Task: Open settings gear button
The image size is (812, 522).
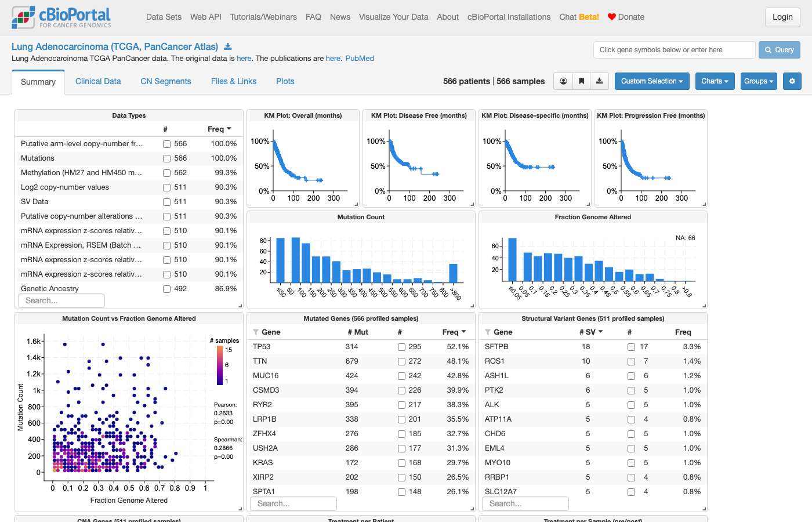Action: tap(792, 81)
